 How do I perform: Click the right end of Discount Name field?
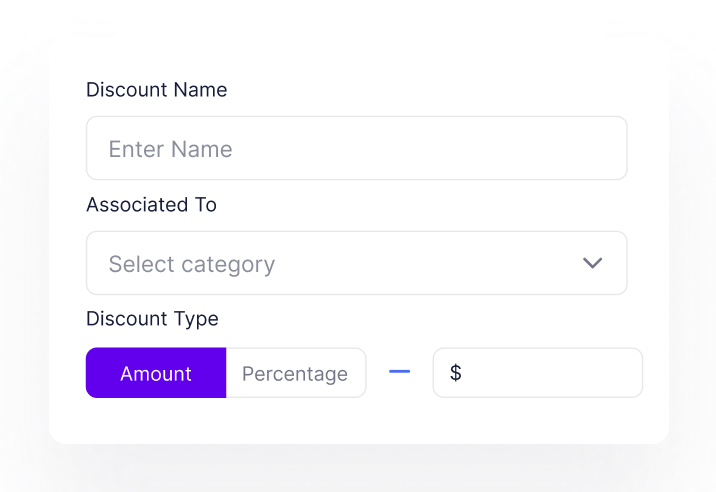(600, 149)
